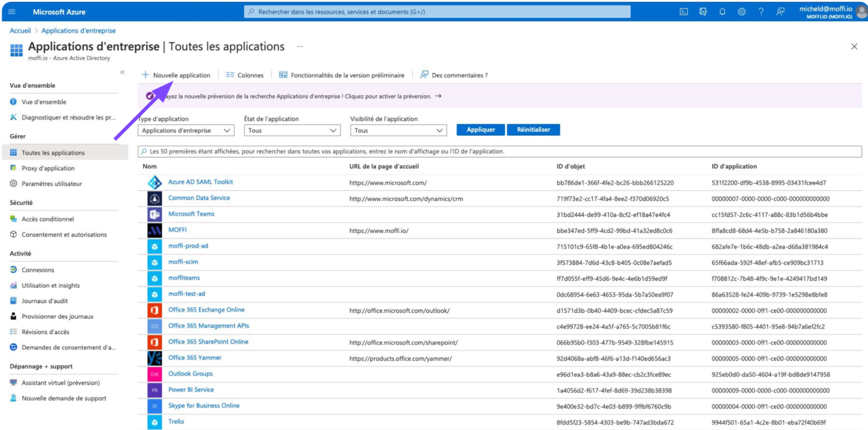The image size is (868, 430).
Task: Close the Applications d'entreprise blade
Action: click(854, 47)
